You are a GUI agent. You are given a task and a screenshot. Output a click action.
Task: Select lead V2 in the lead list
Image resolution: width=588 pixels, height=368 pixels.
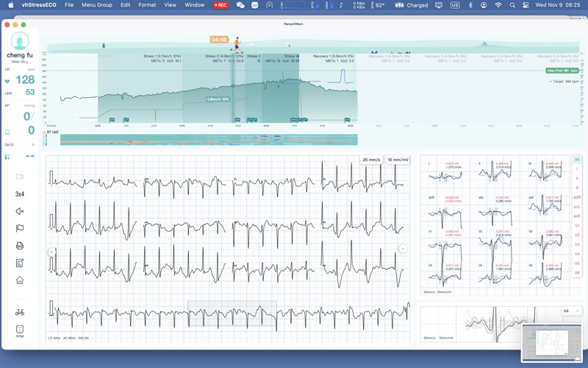coord(577,235)
